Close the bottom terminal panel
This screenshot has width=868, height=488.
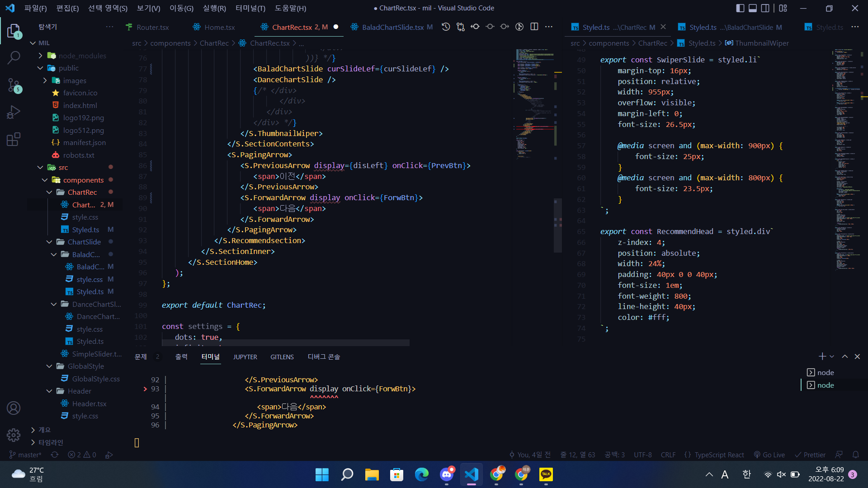[857, 357]
